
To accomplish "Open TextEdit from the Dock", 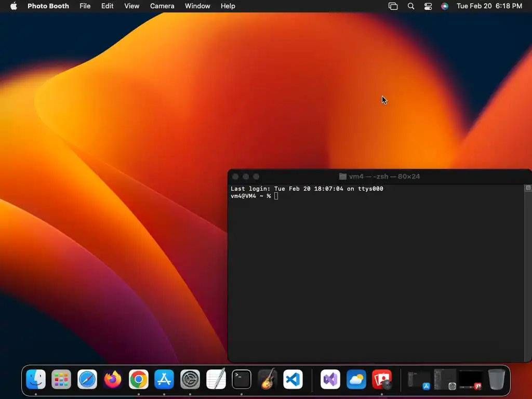I will click(216, 379).
